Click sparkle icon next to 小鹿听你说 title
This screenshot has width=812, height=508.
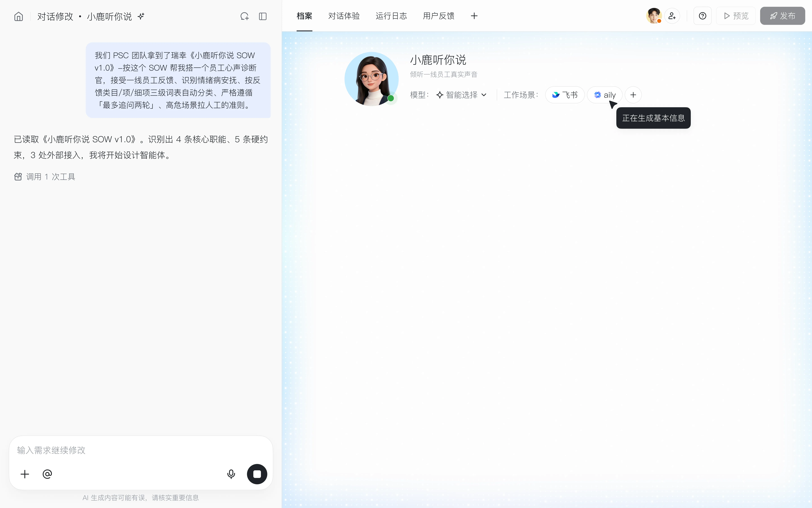tap(141, 16)
